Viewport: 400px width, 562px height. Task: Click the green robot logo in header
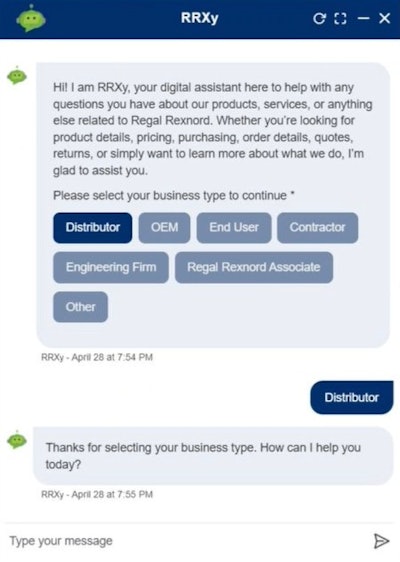click(x=31, y=18)
